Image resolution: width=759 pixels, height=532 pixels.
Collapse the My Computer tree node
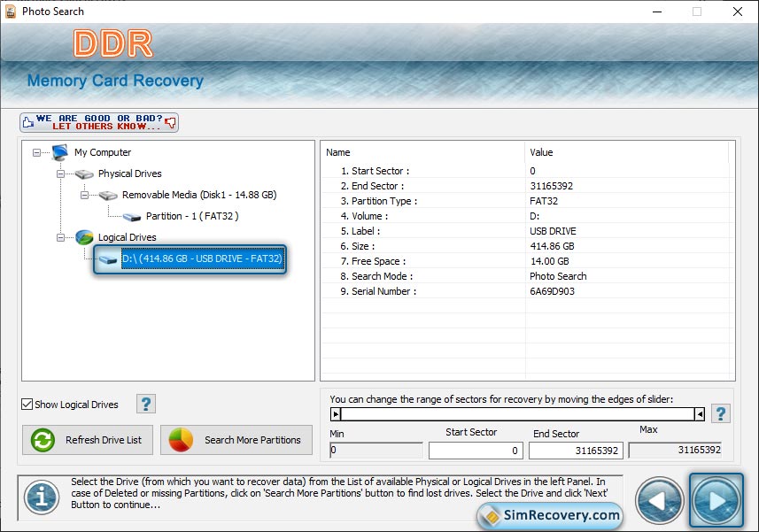pyautogui.click(x=37, y=153)
